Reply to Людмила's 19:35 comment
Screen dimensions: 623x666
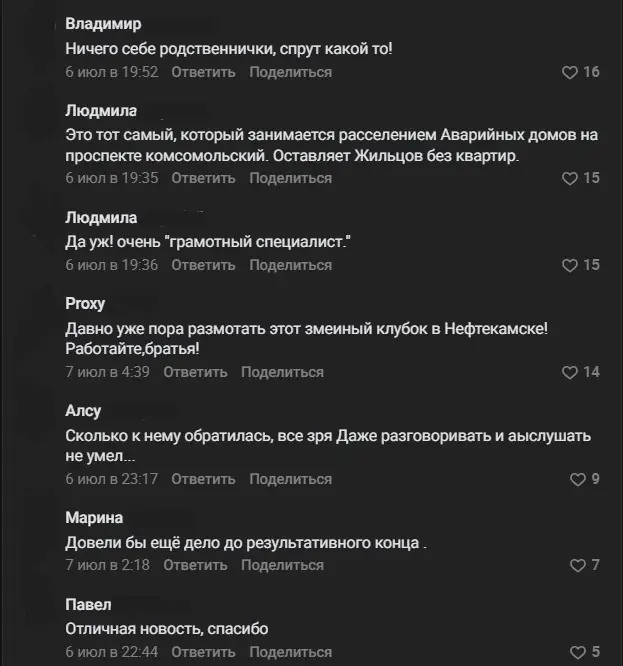203,178
